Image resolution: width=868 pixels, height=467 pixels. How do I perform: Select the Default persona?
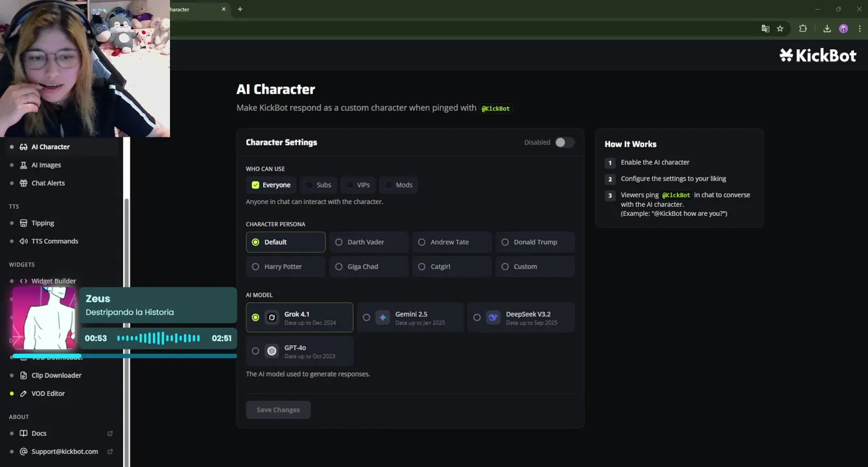coord(285,242)
